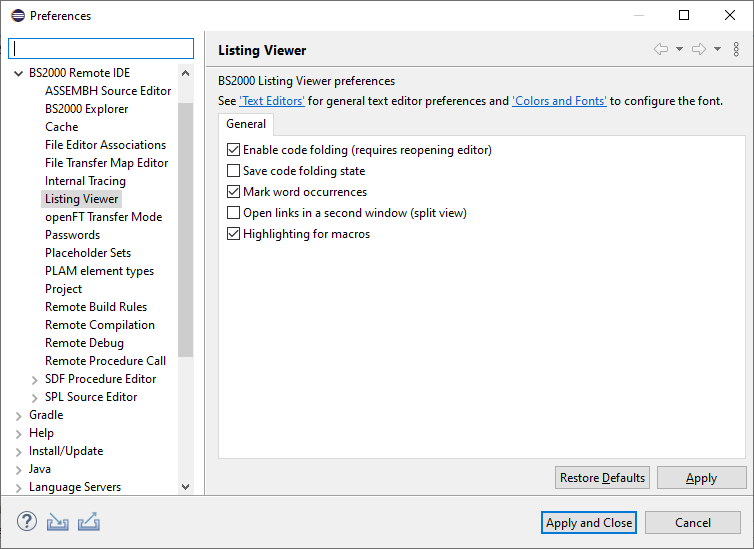The height and width of the screenshot is (549, 754).
Task: Enable Save code folding state
Action: 234,171
